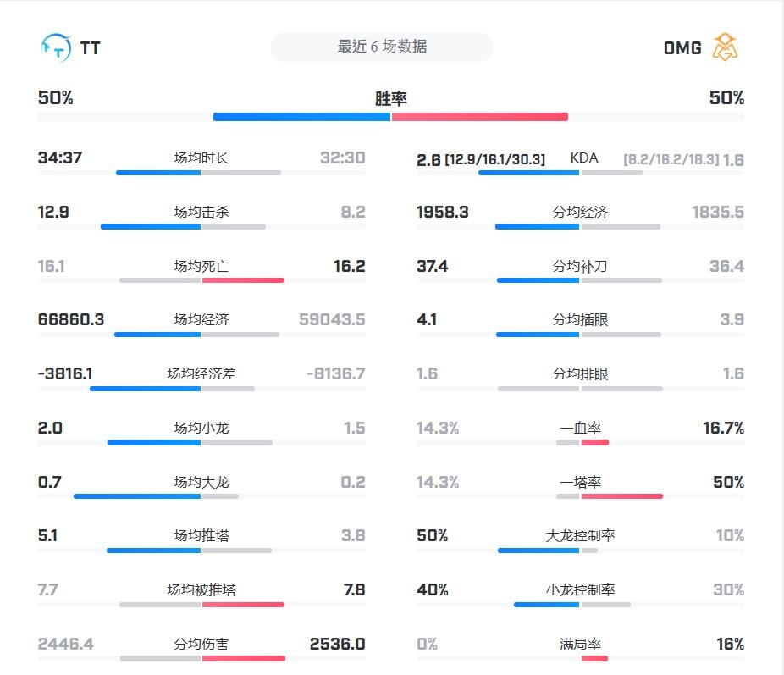Viewport: 784px width, 675px height.
Task: Click TT's 66860.3 average gold value
Action: coord(71,320)
